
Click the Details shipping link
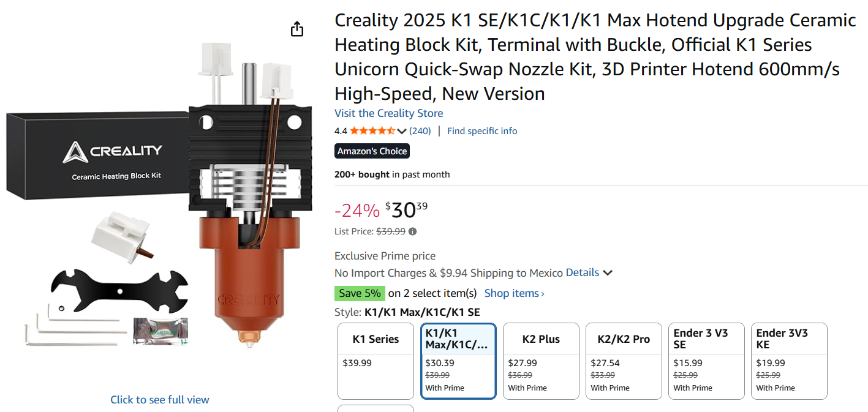pyautogui.click(x=582, y=273)
